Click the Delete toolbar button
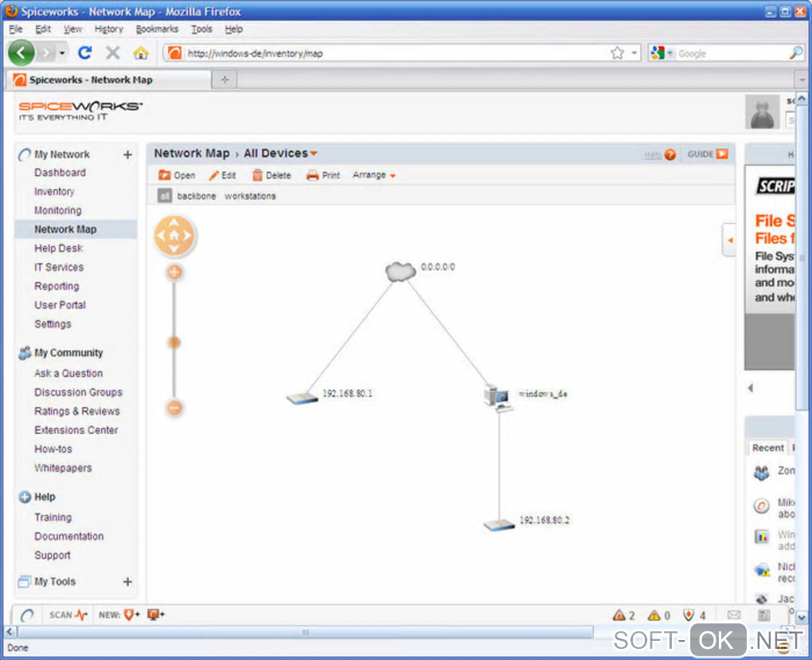812x660 pixels. [271, 175]
